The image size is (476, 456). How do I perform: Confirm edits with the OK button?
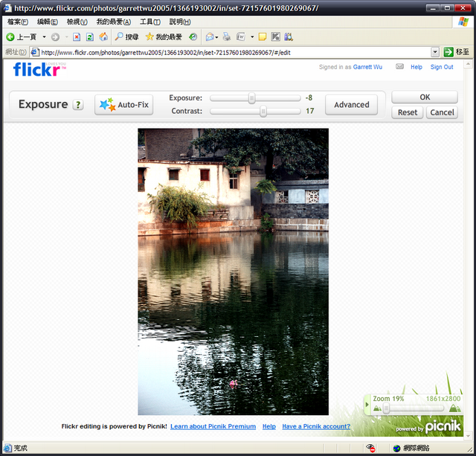tap(425, 97)
